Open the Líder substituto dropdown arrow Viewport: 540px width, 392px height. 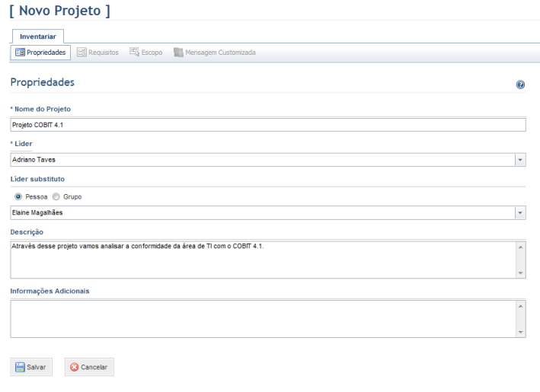520,213
